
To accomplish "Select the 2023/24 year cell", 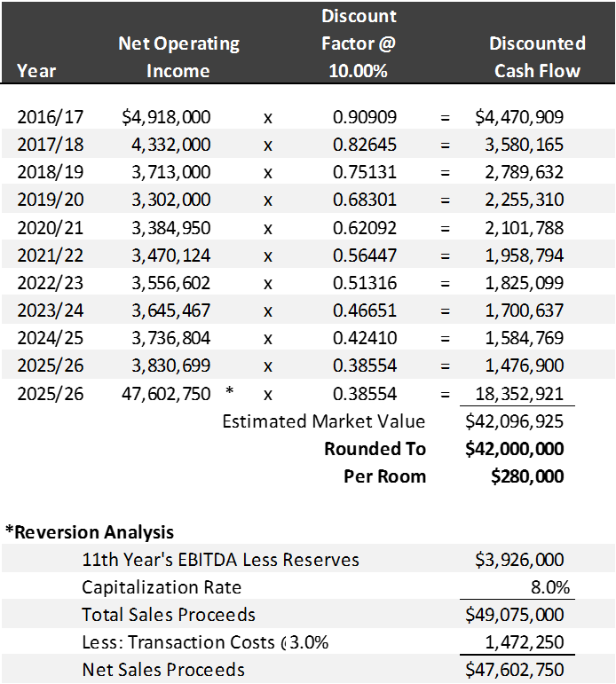I will [x=51, y=311].
